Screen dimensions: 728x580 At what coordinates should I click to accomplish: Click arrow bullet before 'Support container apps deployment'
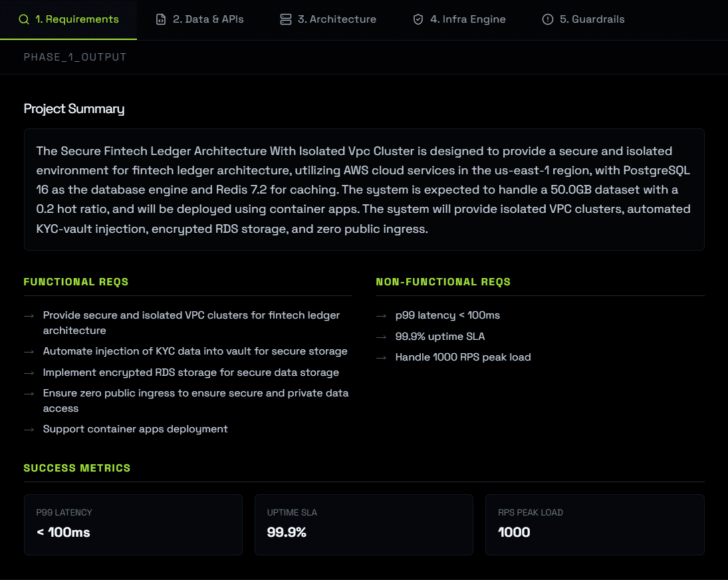tap(29, 430)
